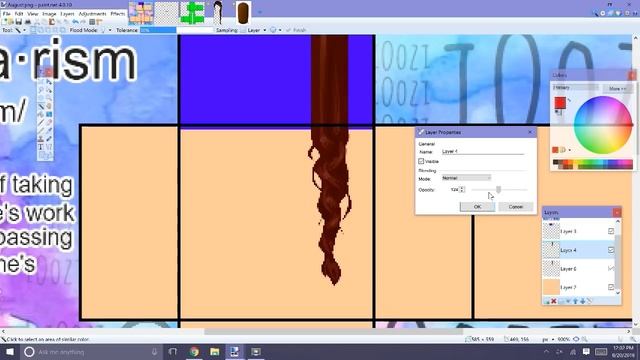Click the Paste toolbar icon

(x=52, y=22)
